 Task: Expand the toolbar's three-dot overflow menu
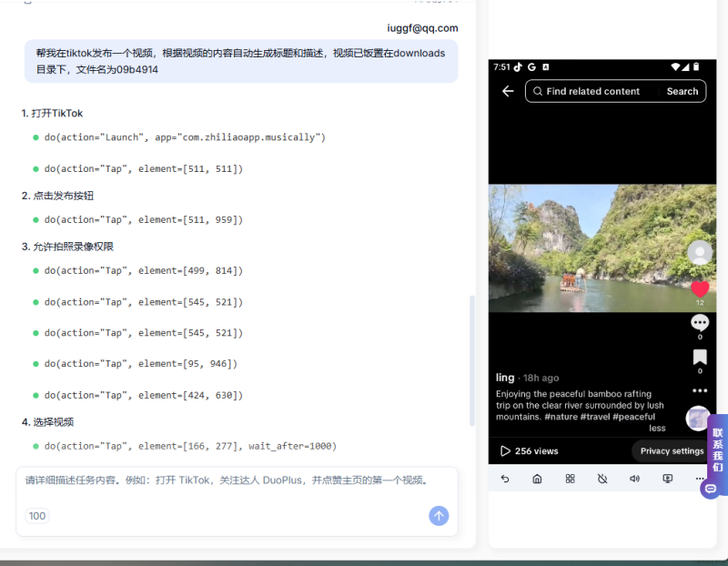pos(699,479)
